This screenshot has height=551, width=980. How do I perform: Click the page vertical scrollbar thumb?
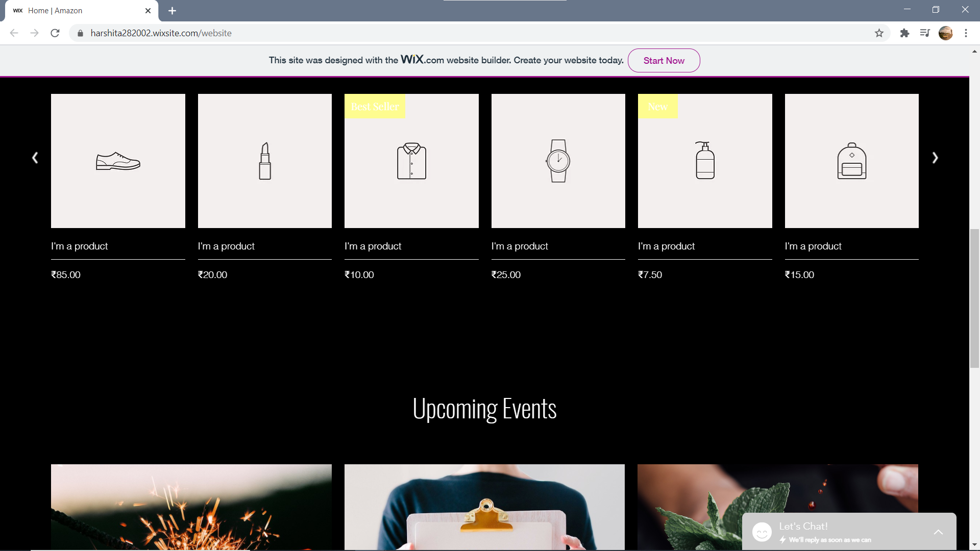click(974, 298)
